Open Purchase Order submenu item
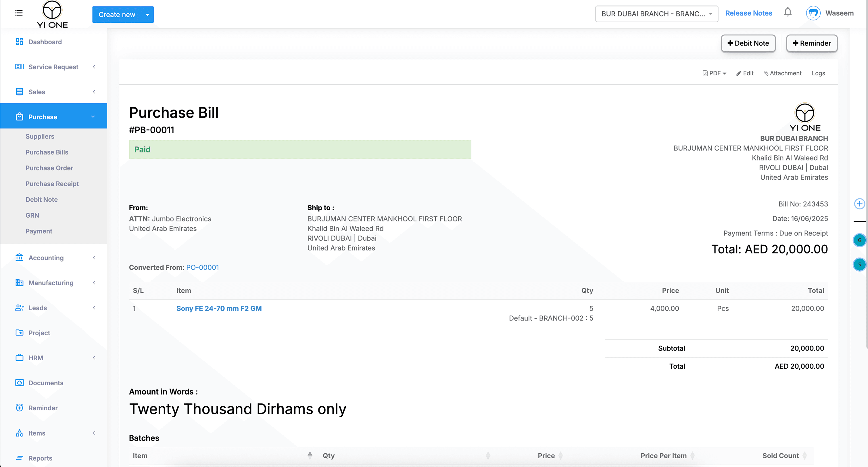Image resolution: width=868 pixels, height=467 pixels. coord(49,168)
